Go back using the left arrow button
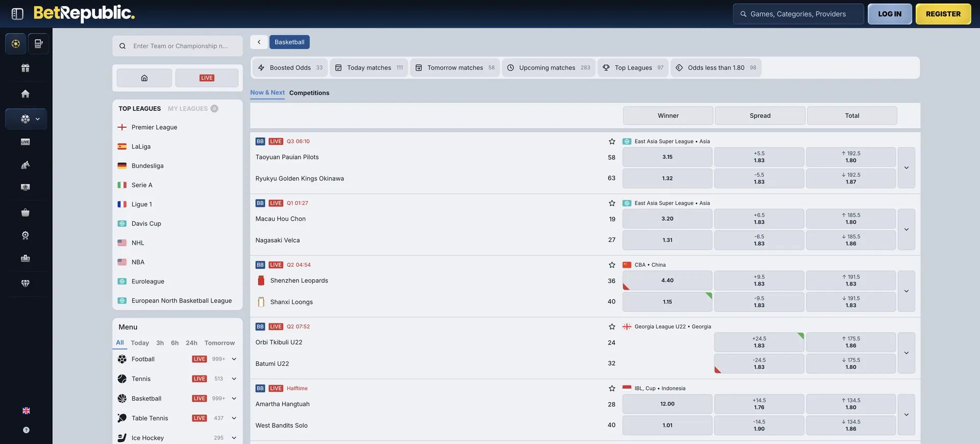 259,42
